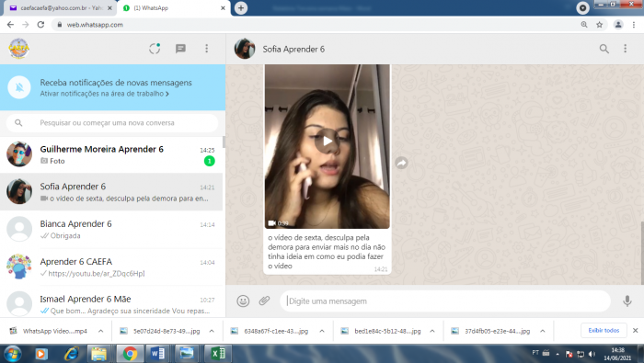Open Excel from the Windows taskbar
The image size is (644, 363).
[x=218, y=354]
